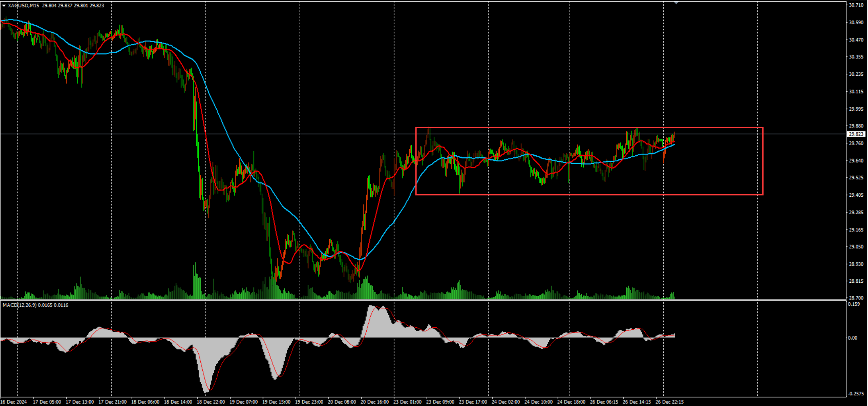
Task: Click the 19 Dec 23:00 time label
Action: click(x=309, y=402)
